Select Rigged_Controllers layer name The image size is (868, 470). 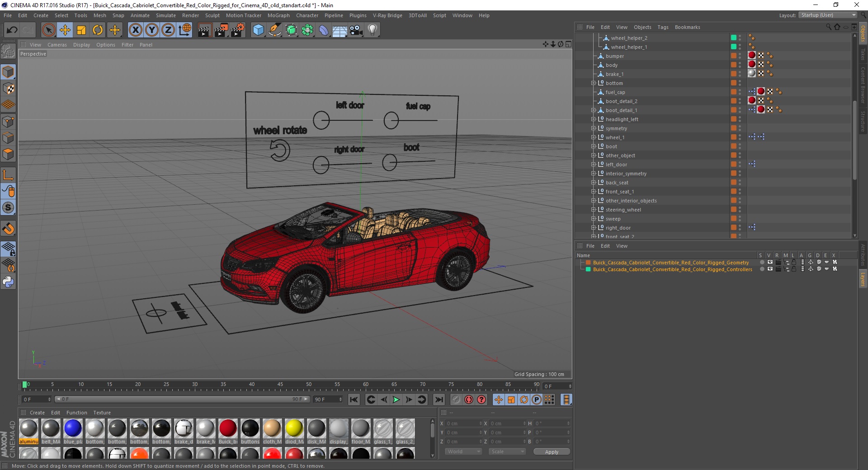[x=673, y=269]
